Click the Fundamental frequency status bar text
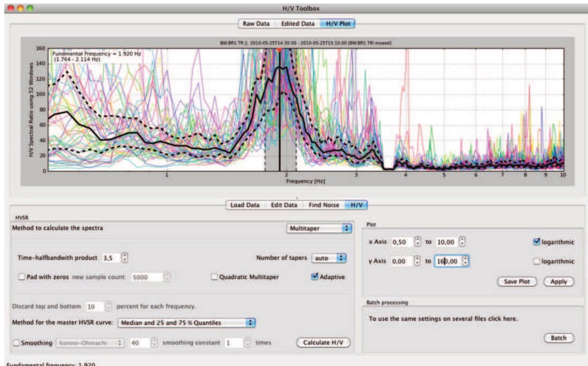This screenshot has width=588, height=366. coord(51,364)
